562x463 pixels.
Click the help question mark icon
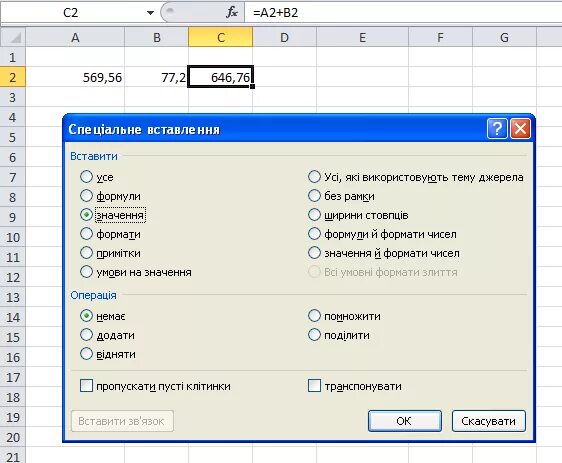497,128
